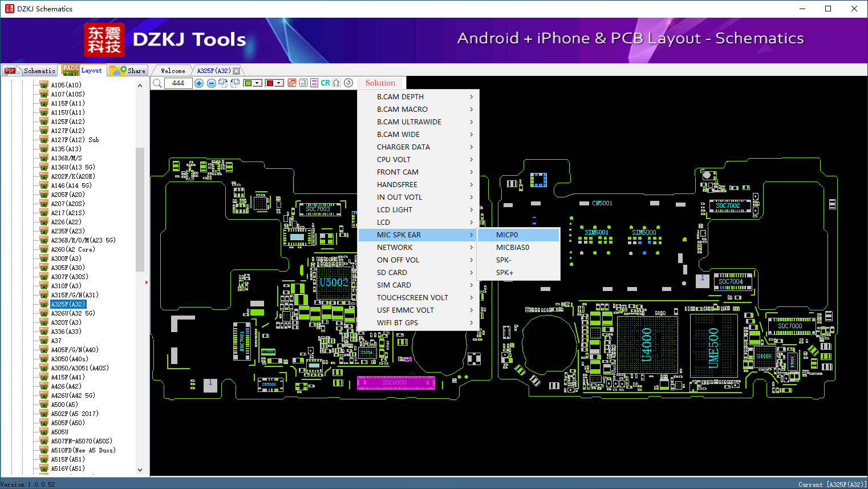868x489 pixels.
Task: Choose MICP0 from the MIC SPK EAR submenu
Action: [x=518, y=235]
